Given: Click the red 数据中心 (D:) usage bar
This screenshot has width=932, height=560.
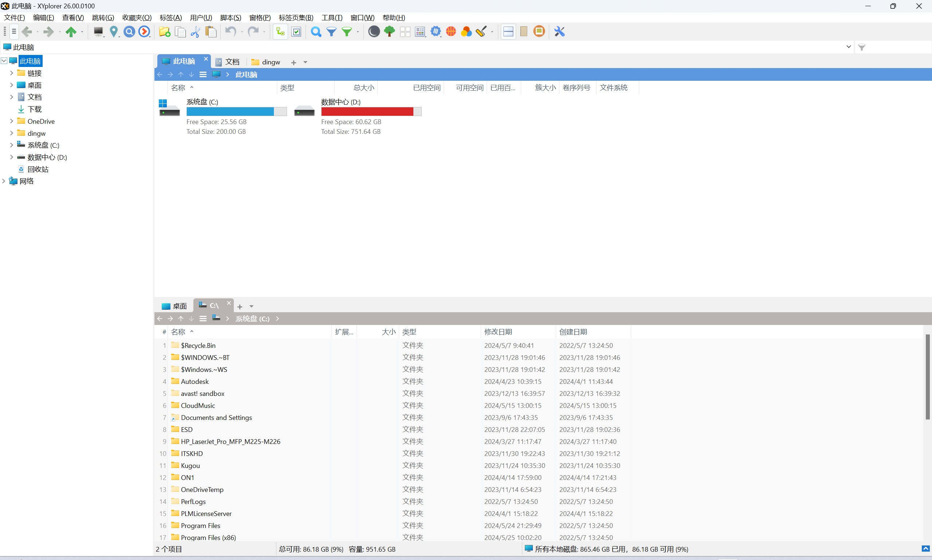Looking at the screenshot, I should coord(367,112).
